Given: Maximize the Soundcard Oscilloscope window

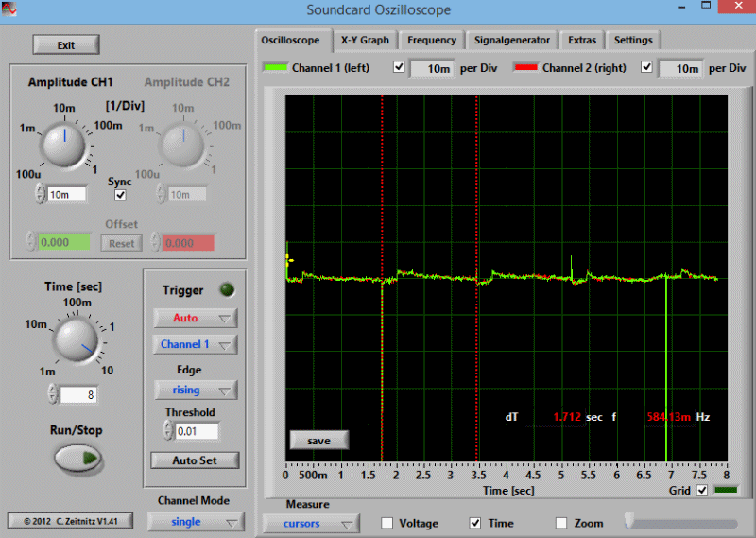Looking at the screenshot, I should [706, 6].
